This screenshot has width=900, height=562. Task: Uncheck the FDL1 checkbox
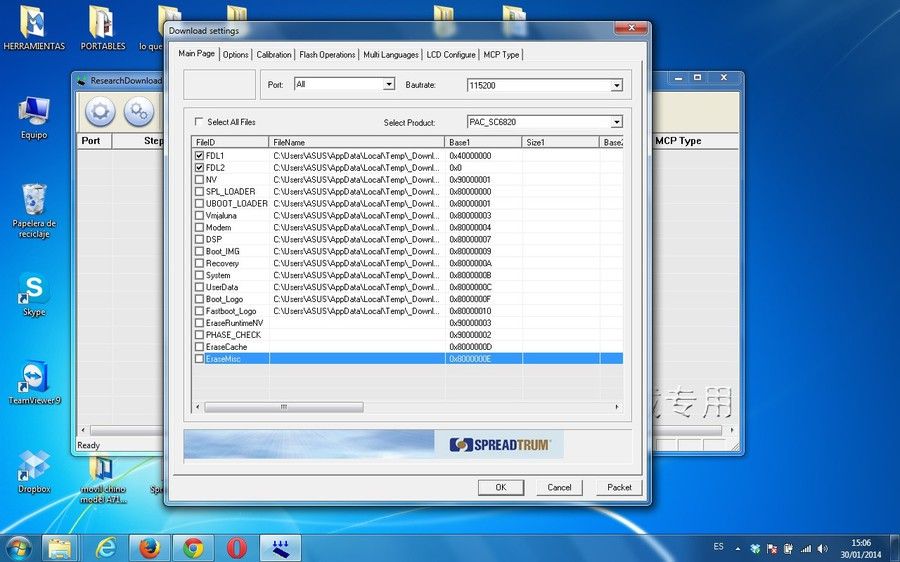pos(199,156)
